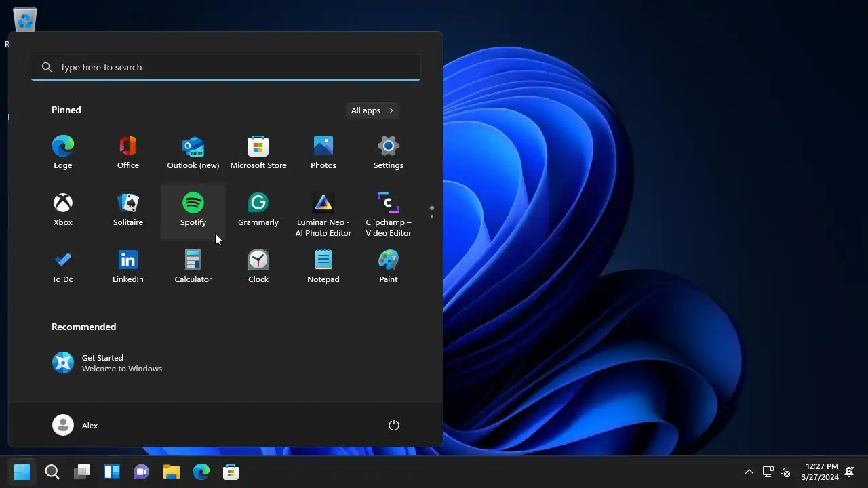Click the network status tray icon
The image size is (868, 488).
(x=768, y=472)
